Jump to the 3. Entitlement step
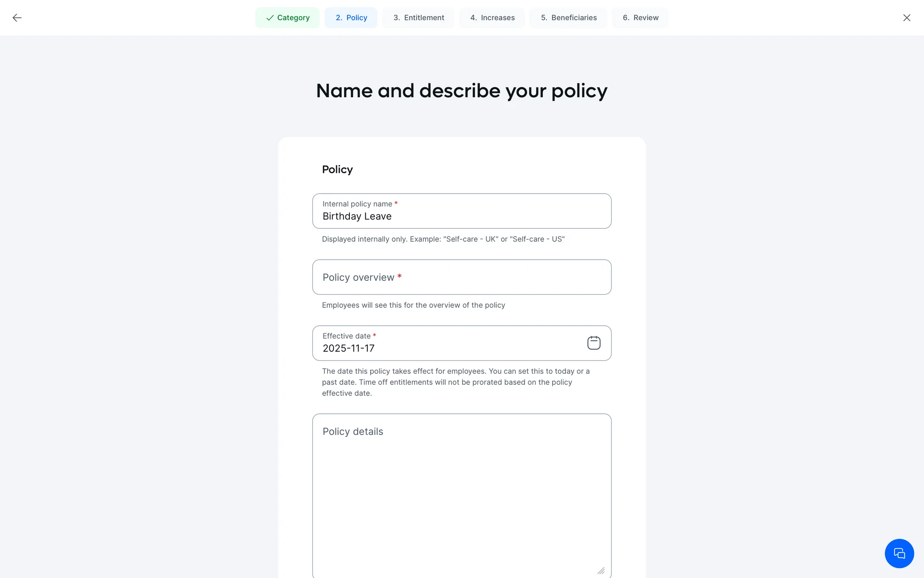This screenshot has height=578, width=924. (x=418, y=18)
